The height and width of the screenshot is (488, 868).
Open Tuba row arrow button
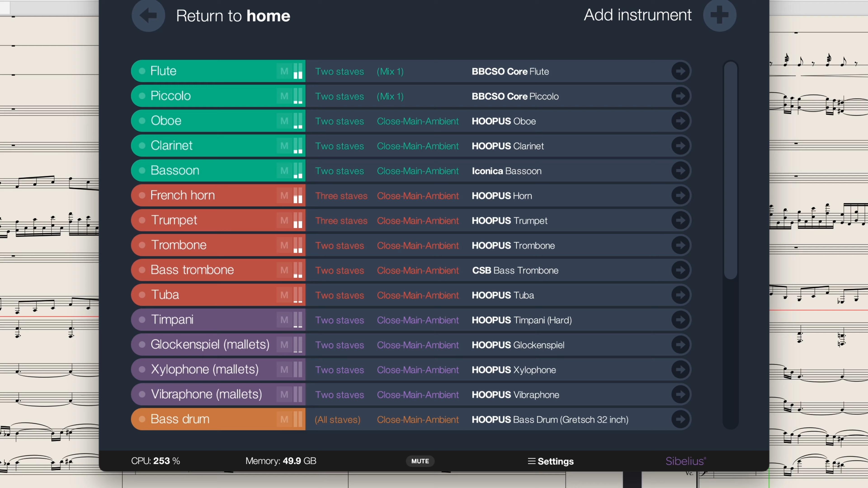[x=680, y=295]
